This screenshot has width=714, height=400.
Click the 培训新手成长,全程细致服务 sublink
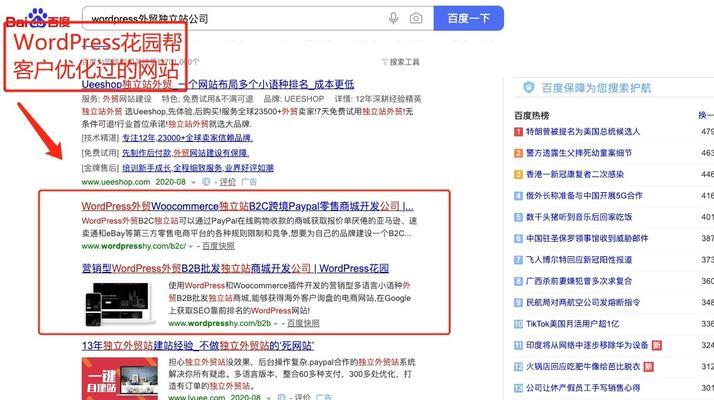(198, 168)
